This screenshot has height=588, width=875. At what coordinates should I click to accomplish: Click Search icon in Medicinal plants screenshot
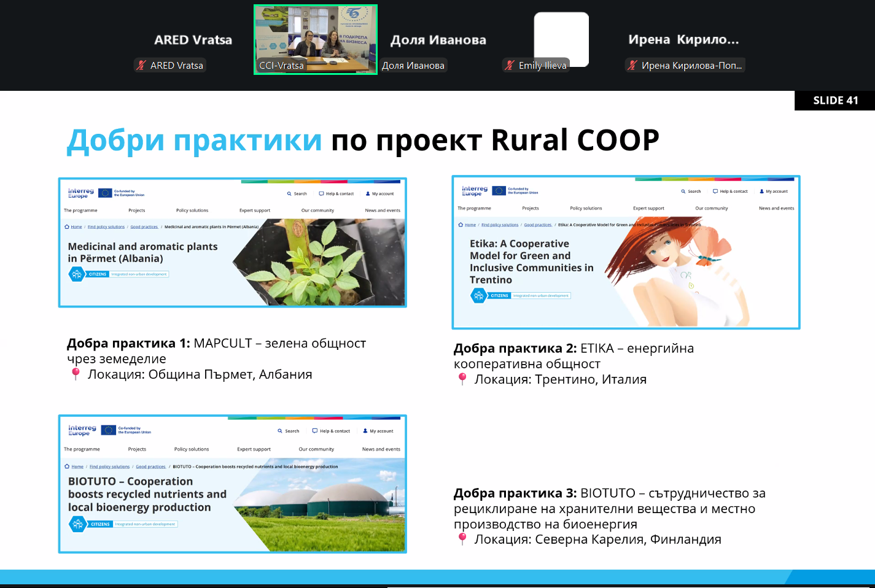(x=289, y=194)
